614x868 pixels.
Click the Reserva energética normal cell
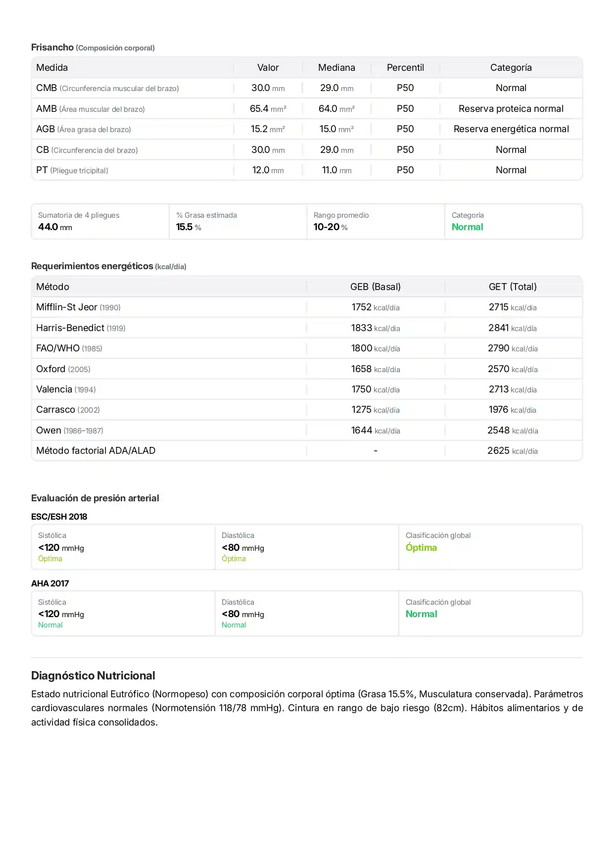(511, 129)
